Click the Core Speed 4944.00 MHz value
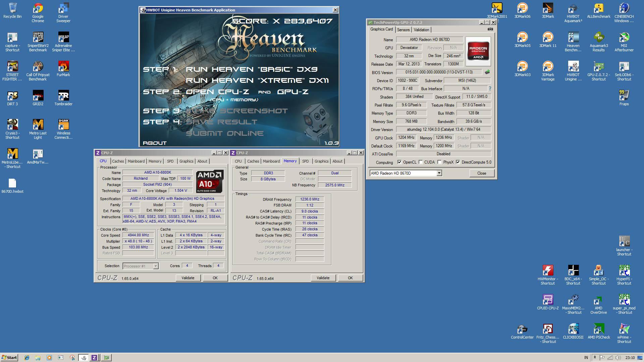 138,235
